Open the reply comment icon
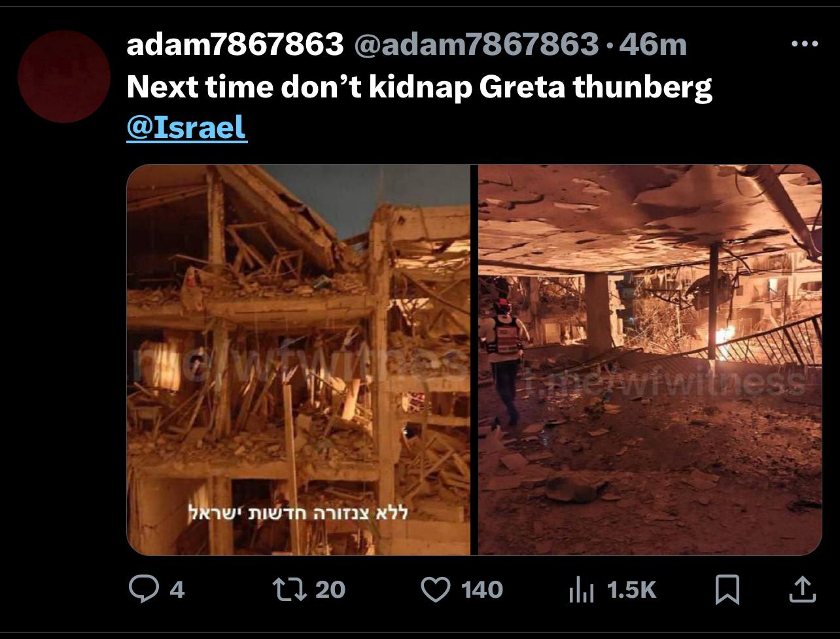 pos(143,589)
